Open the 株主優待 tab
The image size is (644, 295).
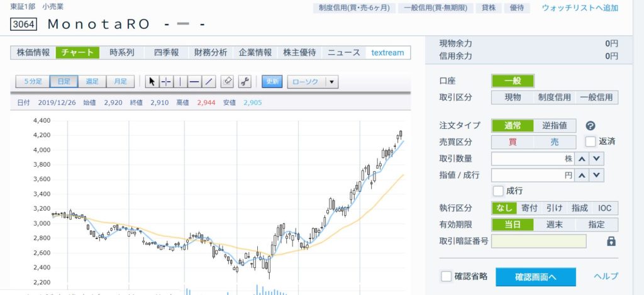click(x=299, y=53)
